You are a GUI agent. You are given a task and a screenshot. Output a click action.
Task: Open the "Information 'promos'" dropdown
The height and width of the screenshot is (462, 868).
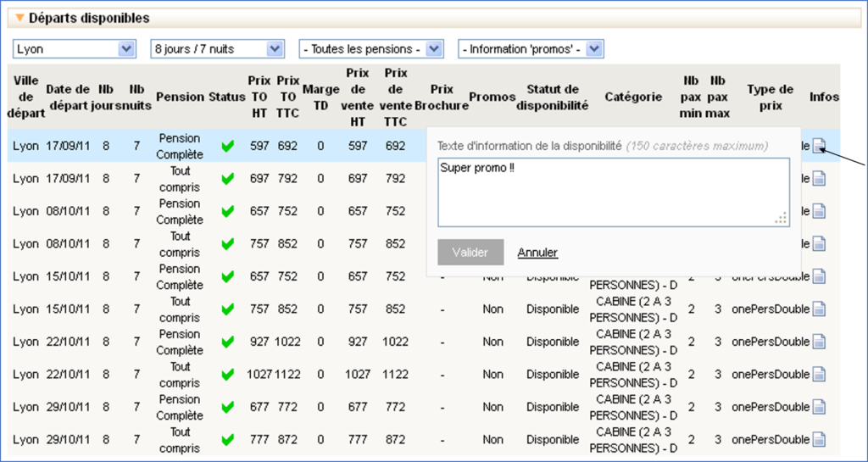(x=530, y=49)
